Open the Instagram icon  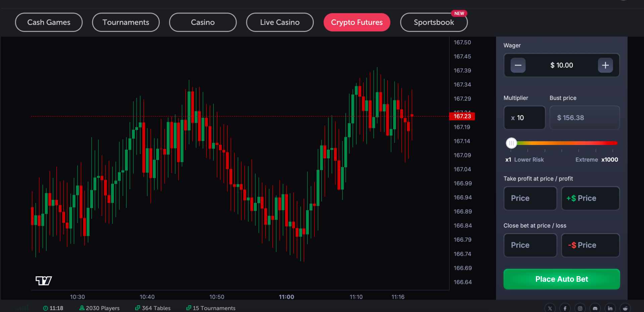(x=580, y=308)
